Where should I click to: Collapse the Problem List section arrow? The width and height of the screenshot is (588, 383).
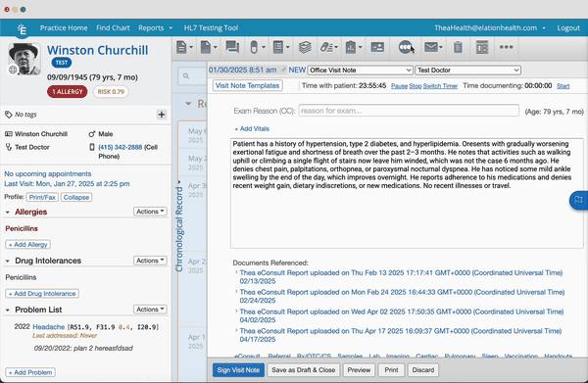[x=8, y=310]
